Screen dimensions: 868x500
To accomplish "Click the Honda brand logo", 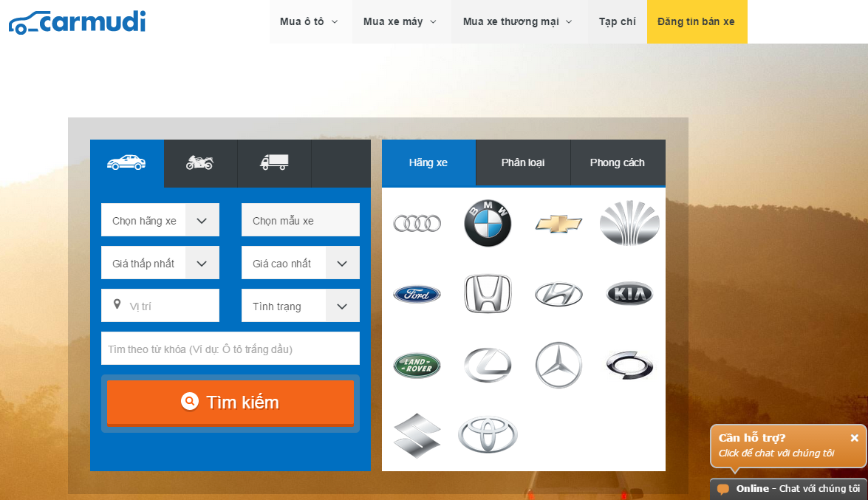I will coord(488,294).
